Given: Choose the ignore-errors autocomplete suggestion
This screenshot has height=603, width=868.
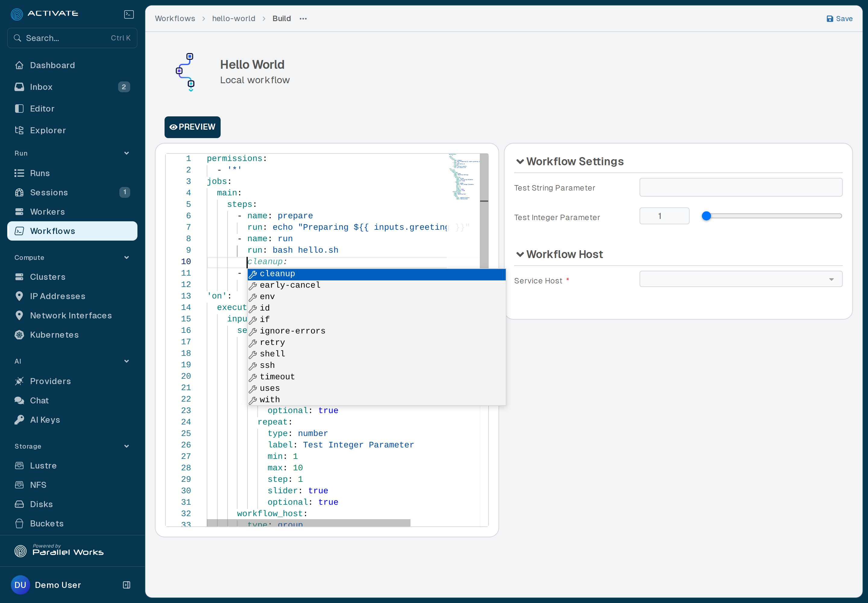Looking at the screenshot, I should click(x=376, y=331).
